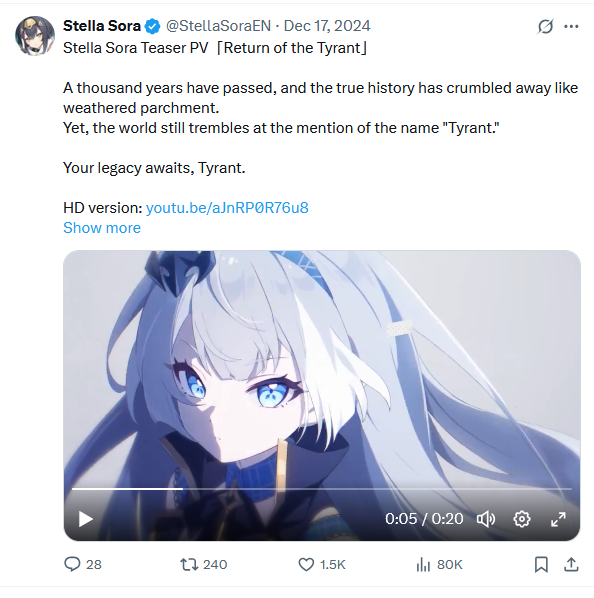Repost using the retweet arrows icon

click(x=189, y=564)
